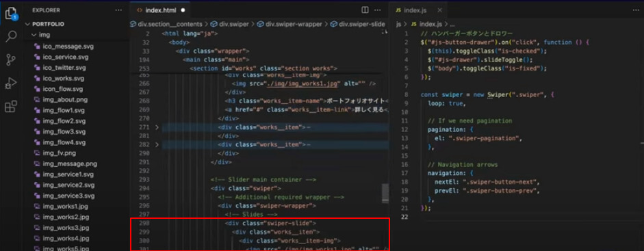This screenshot has width=644, height=251.
Task: Click the nextEl ".swiper-button-next" line
Action: (x=487, y=182)
